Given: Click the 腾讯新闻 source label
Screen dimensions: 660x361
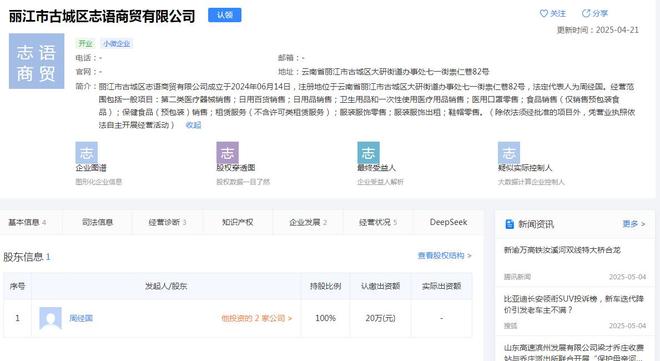Looking at the screenshot, I should point(517,276).
